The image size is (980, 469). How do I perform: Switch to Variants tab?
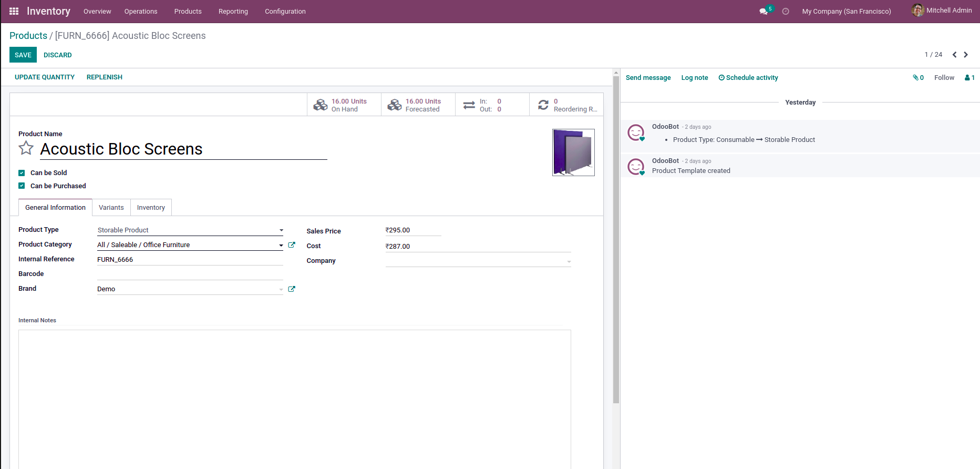(111, 208)
